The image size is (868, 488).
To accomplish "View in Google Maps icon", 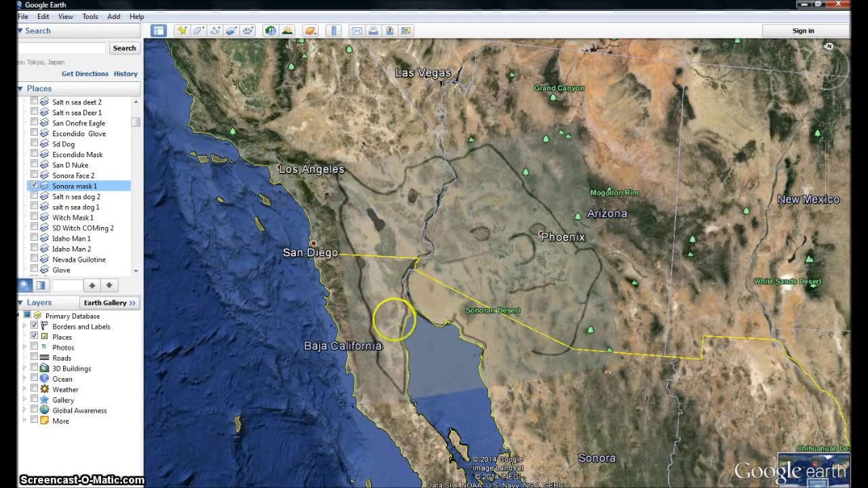I will tap(406, 30).
